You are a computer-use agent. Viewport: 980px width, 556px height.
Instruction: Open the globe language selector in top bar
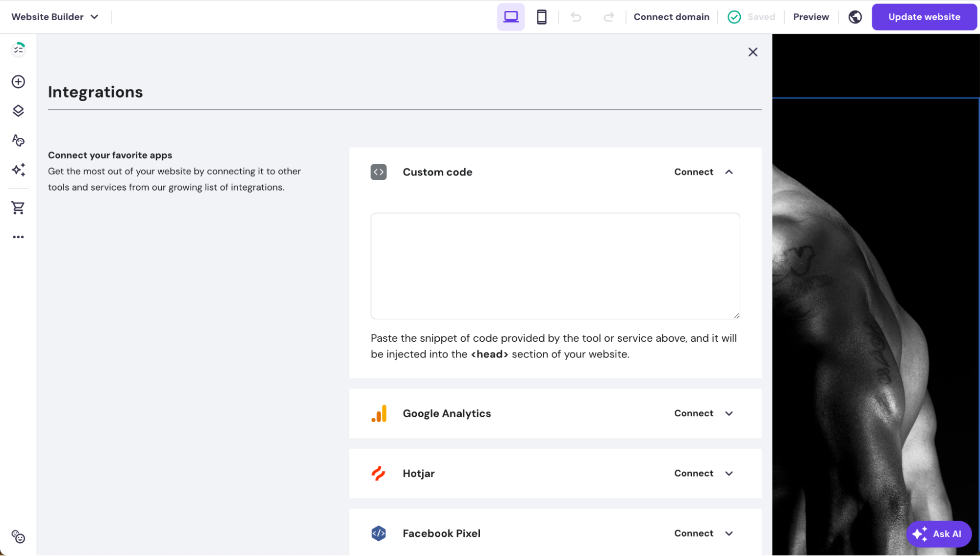point(855,17)
